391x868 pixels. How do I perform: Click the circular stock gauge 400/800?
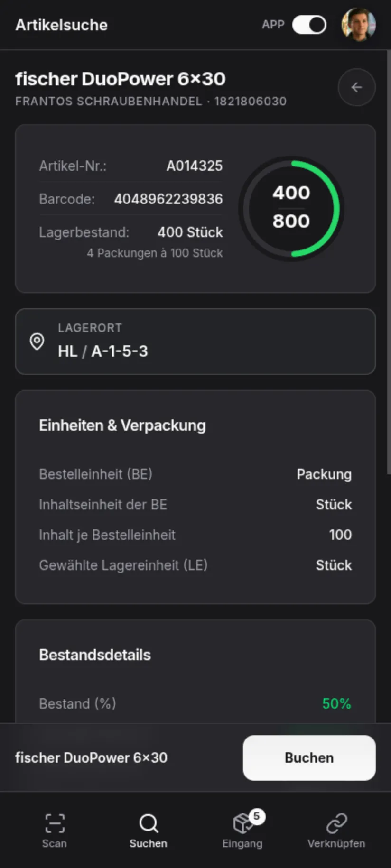(x=291, y=208)
